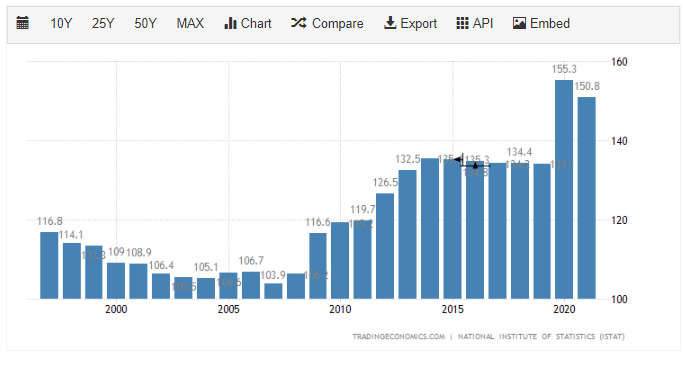This screenshot has height=376, width=684.
Task: Click the shuffle arrows Compare icon
Action: coord(299,23)
